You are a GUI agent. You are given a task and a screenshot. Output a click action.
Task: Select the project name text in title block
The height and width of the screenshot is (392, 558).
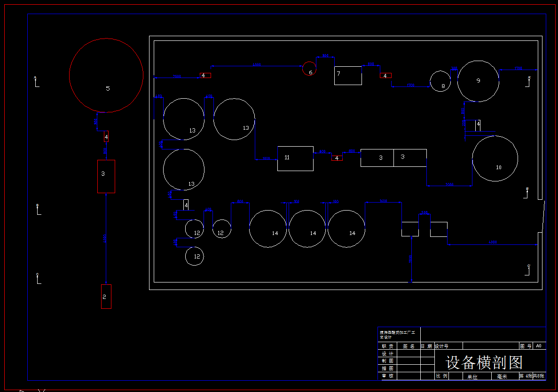(397, 334)
